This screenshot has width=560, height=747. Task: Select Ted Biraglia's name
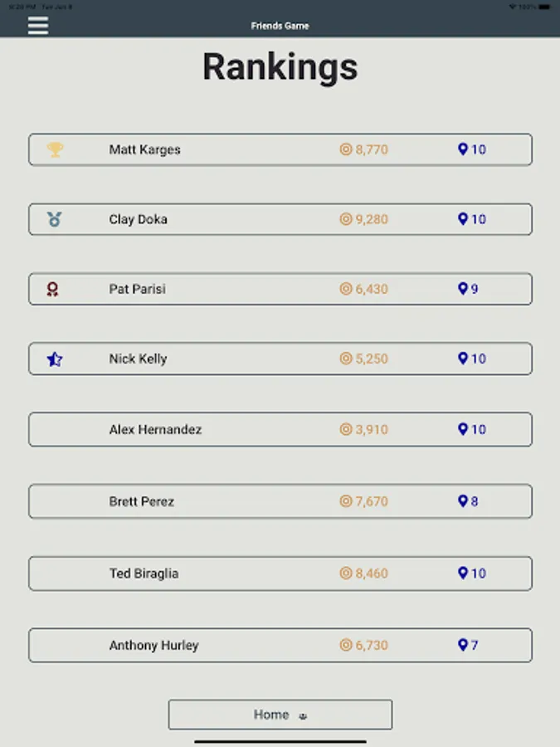144,573
